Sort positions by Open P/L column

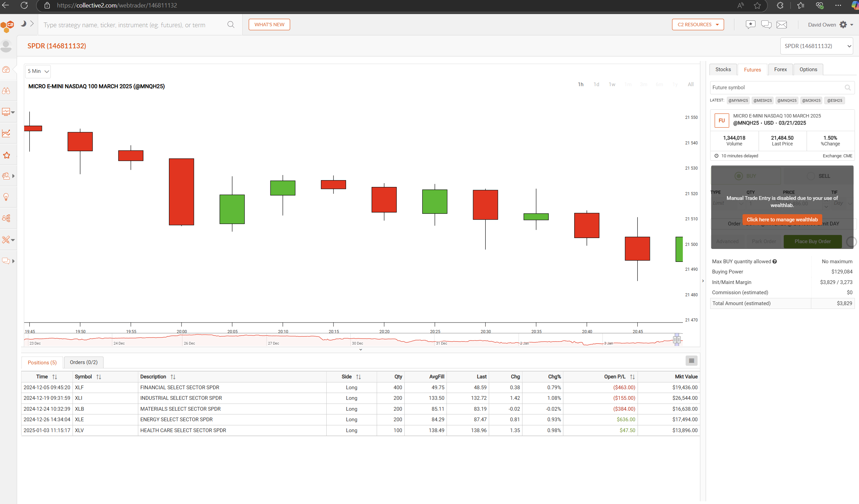point(632,377)
